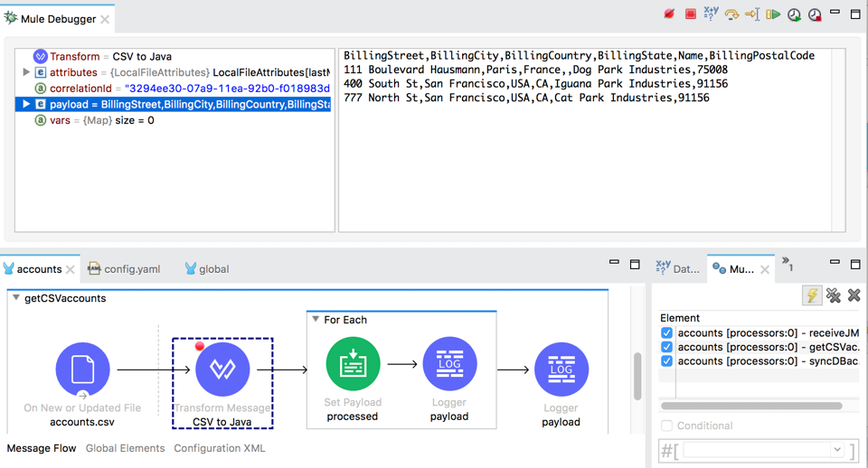Uncheck breakpoint accounts - receiveJM
This screenshot has width=868, height=468.
[x=666, y=333]
